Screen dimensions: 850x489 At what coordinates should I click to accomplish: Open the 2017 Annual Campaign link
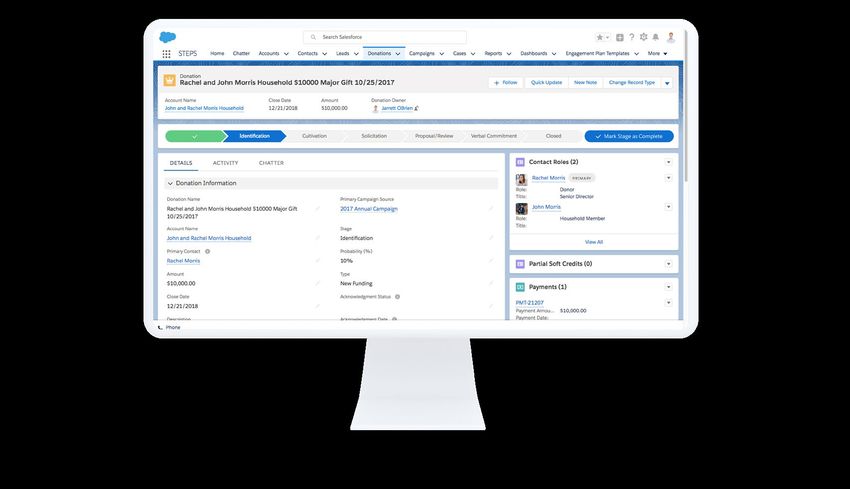pyautogui.click(x=369, y=209)
